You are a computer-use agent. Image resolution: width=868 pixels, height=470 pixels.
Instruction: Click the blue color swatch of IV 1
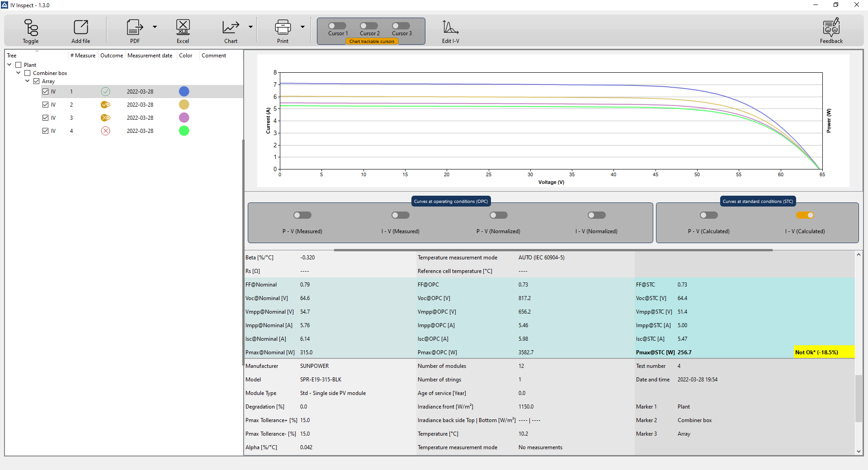tap(184, 91)
